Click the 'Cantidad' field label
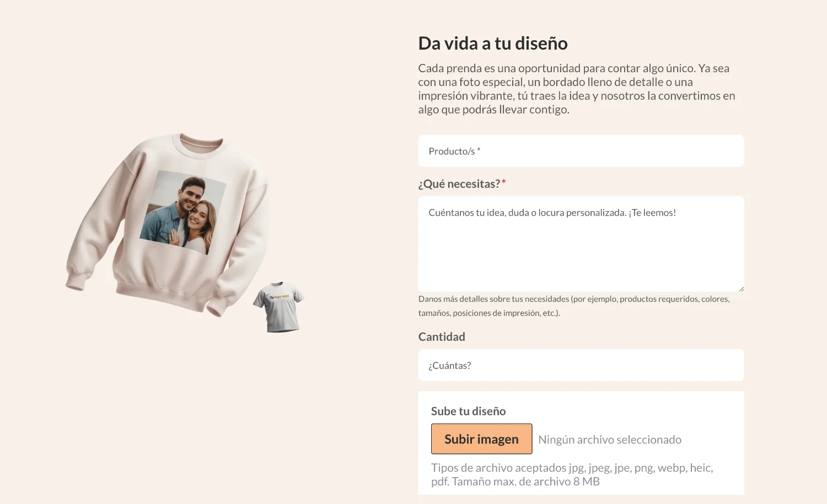 tap(442, 336)
